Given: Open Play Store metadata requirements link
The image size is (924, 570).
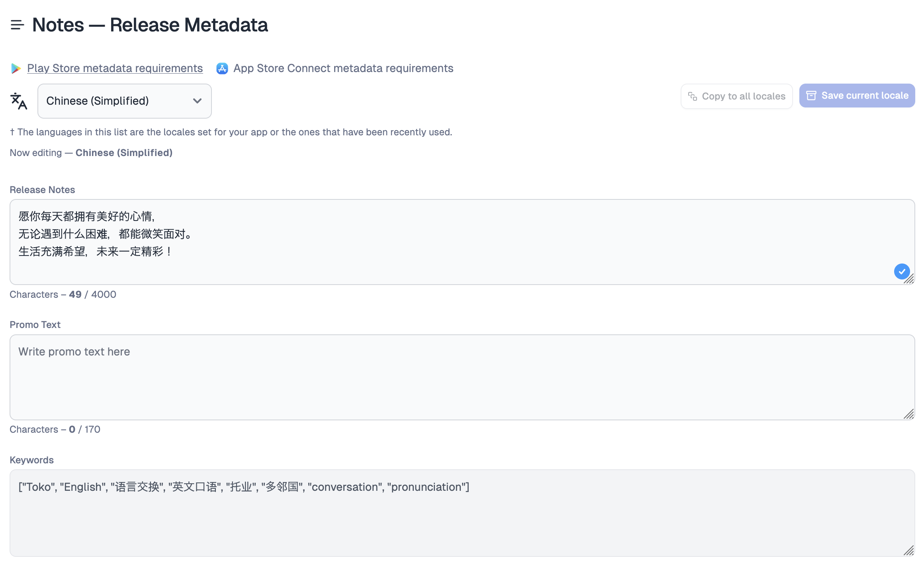Looking at the screenshot, I should click(115, 68).
